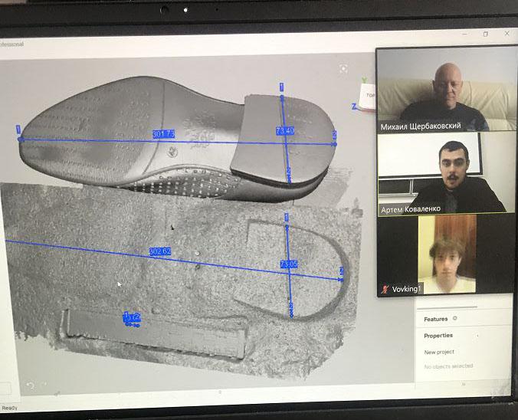
Task: Click the New project entry
Action: click(439, 352)
